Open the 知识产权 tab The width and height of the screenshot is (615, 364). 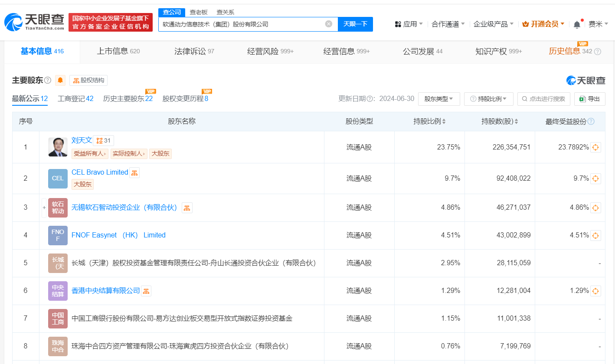pyautogui.click(x=499, y=52)
